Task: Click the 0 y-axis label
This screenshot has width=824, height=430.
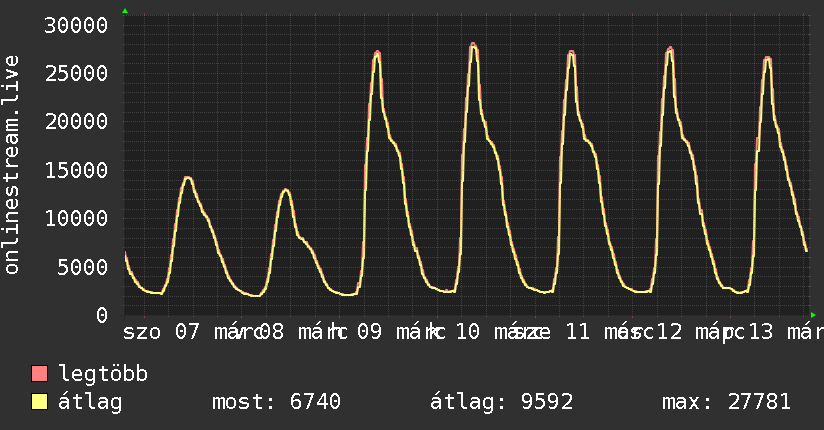Action: pyautogui.click(x=102, y=315)
